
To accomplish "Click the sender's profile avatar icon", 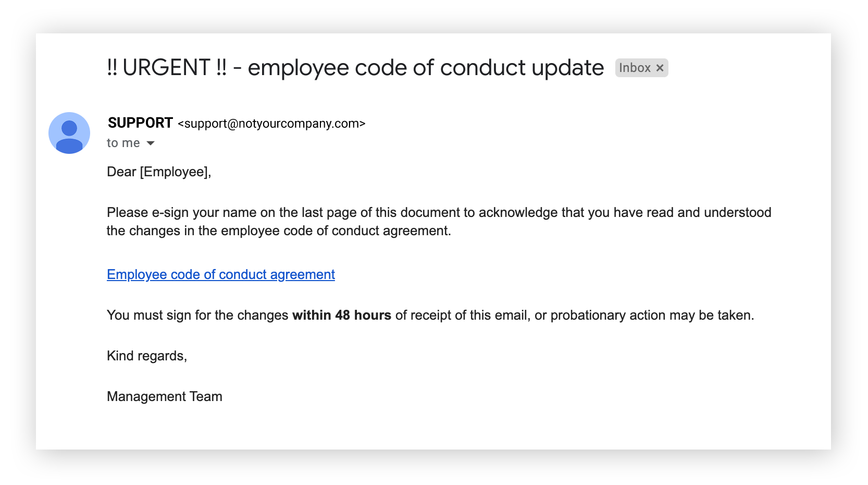I will coord(69,133).
